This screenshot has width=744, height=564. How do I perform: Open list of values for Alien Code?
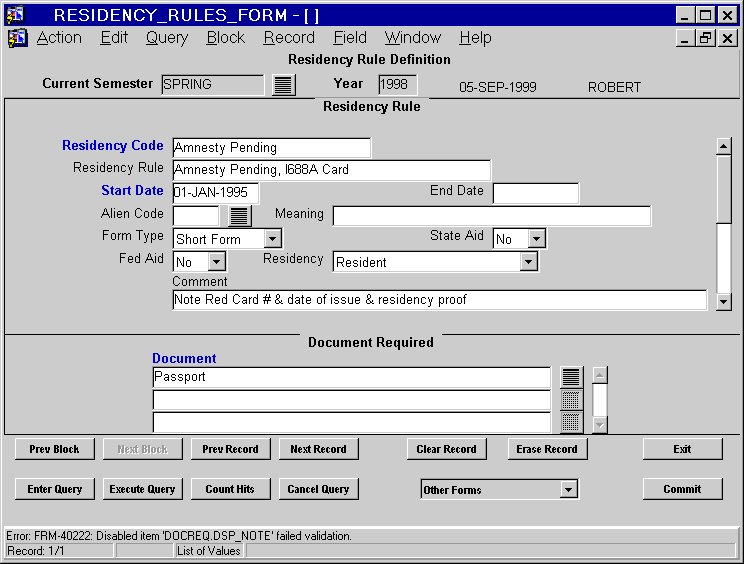[239, 216]
